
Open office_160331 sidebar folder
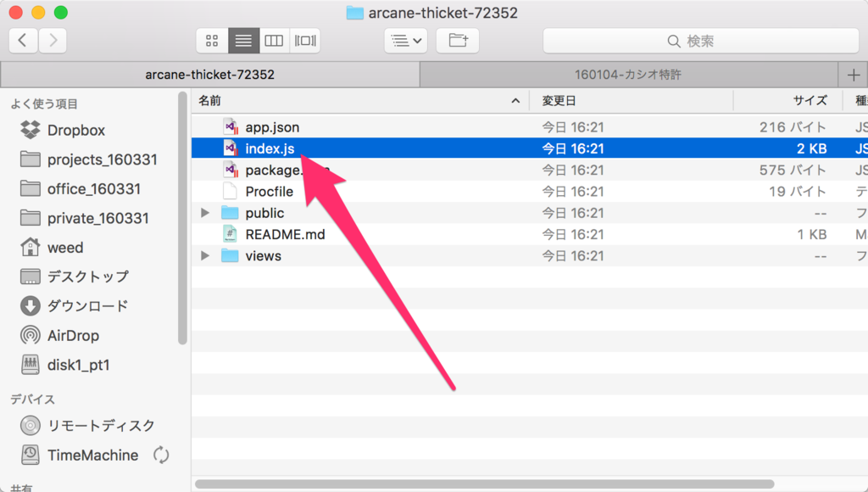coord(81,189)
